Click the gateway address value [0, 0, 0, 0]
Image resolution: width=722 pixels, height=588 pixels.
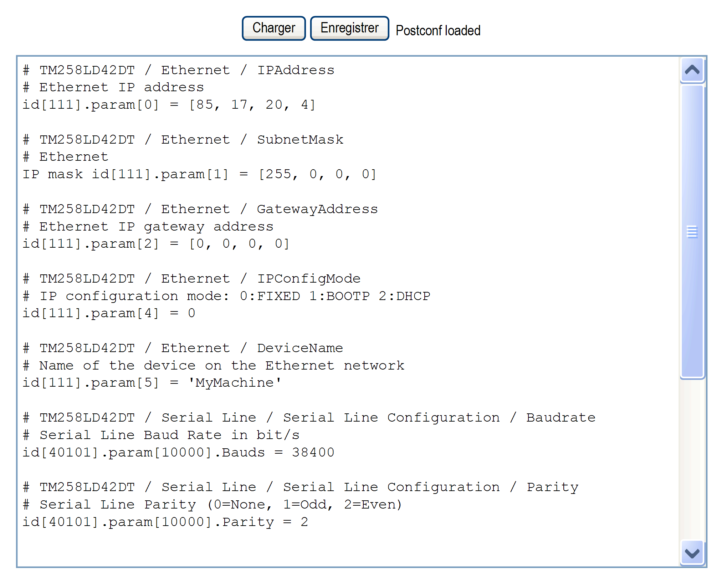tap(239, 244)
